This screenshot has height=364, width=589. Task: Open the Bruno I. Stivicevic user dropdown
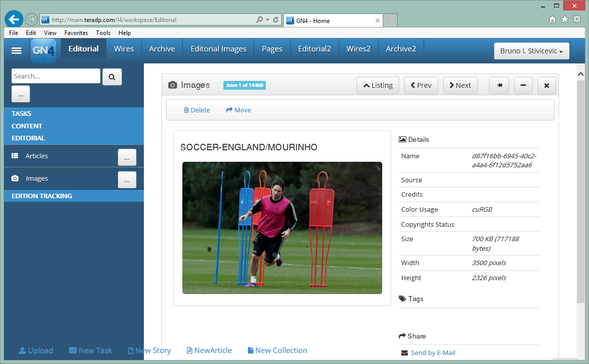coord(532,51)
